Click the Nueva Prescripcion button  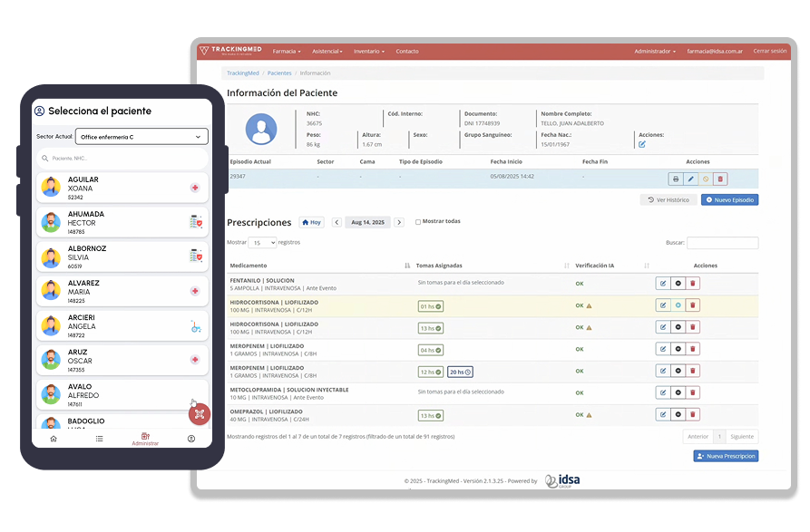[x=726, y=457]
